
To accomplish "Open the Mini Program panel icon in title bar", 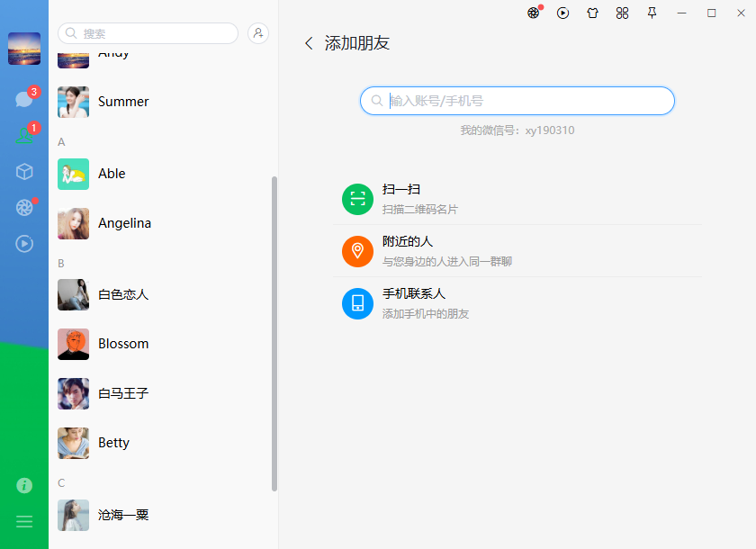I will (622, 13).
